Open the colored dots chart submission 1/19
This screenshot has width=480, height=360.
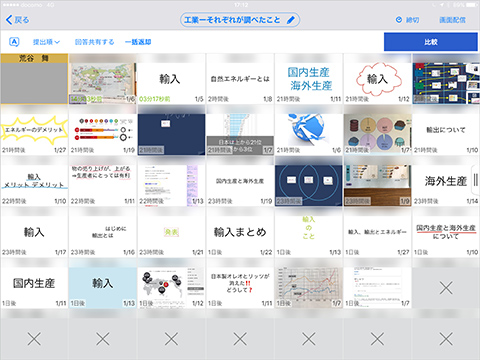pyautogui.click(x=103, y=134)
